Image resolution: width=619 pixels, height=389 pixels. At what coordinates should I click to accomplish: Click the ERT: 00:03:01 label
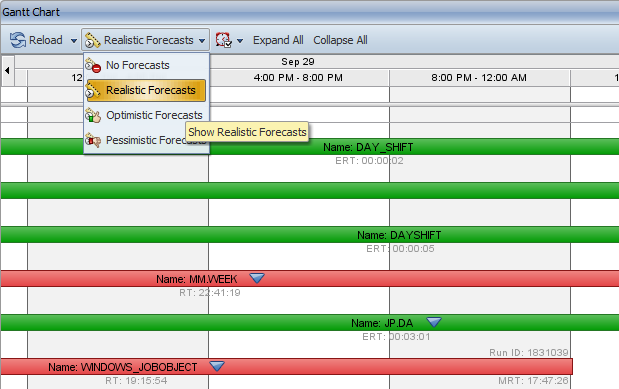click(x=396, y=337)
